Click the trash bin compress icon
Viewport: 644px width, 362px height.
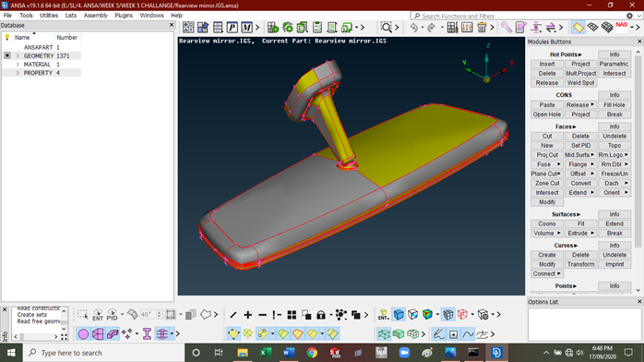point(482,28)
